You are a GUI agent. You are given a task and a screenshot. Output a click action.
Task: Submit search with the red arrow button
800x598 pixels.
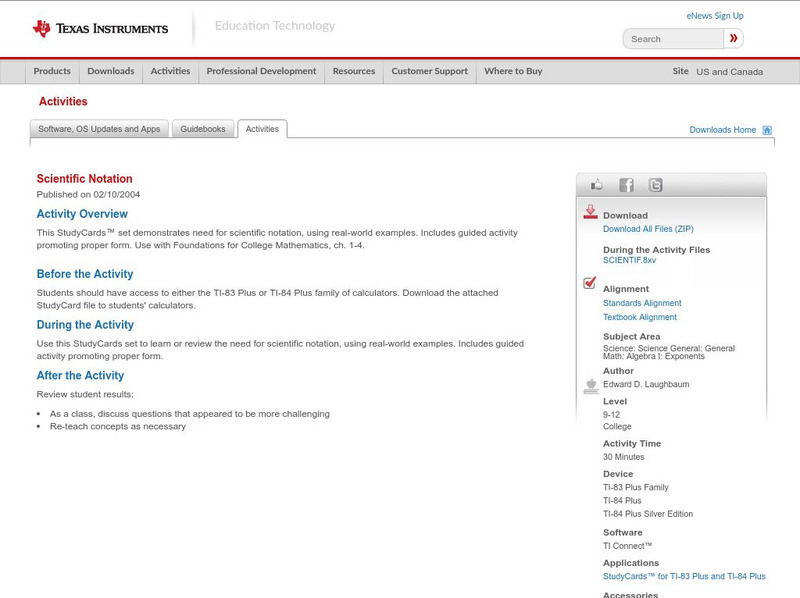click(734, 39)
